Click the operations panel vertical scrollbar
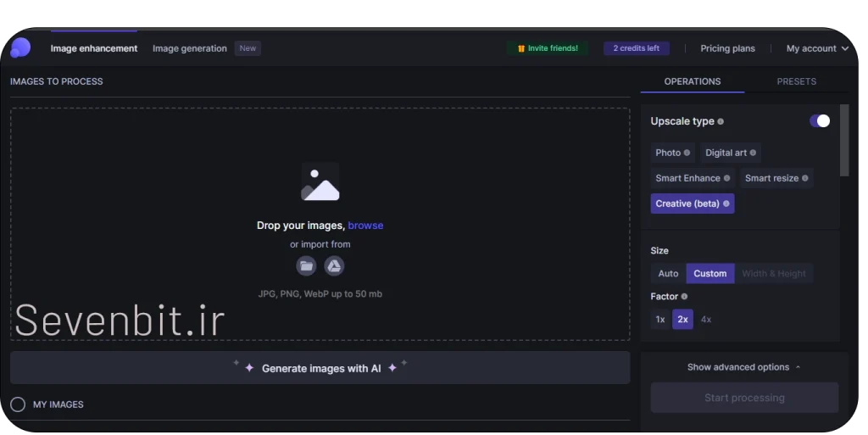Image resolution: width=868 pixels, height=435 pixels. [x=843, y=140]
